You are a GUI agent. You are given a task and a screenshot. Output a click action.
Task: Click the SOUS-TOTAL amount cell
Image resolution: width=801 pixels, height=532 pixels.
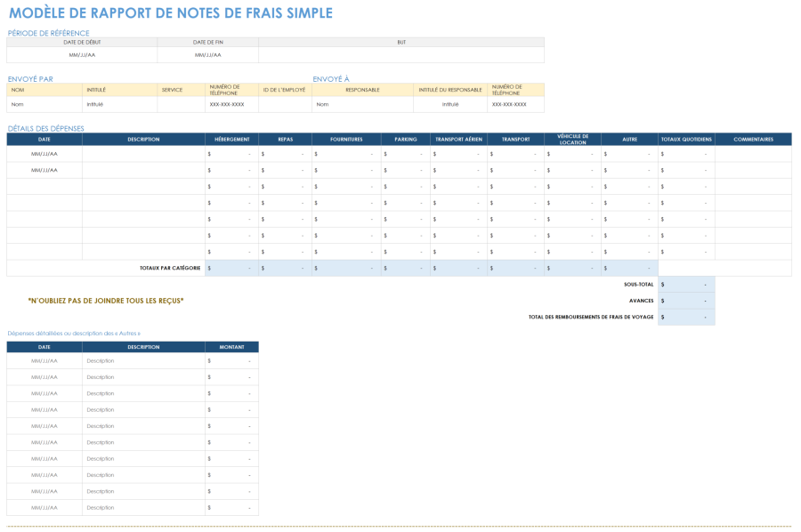pos(685,285)
